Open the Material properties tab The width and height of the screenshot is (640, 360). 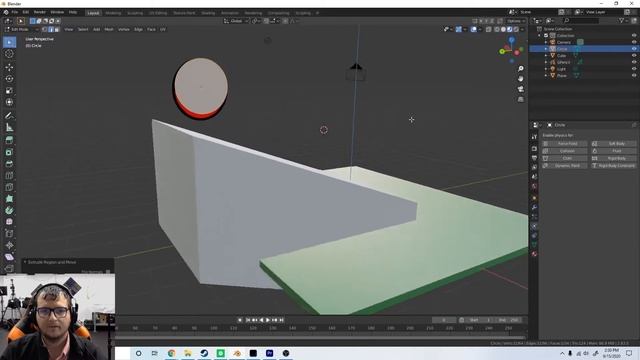(x=534, y=254)
